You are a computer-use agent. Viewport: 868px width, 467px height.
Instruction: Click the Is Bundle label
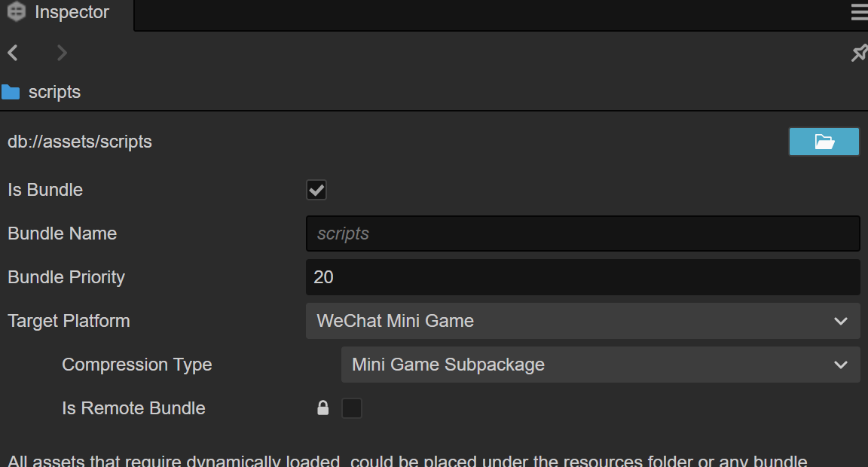45,190
